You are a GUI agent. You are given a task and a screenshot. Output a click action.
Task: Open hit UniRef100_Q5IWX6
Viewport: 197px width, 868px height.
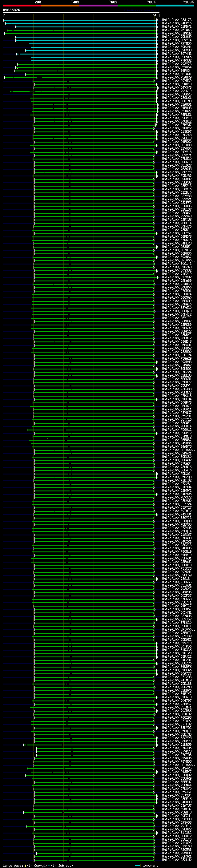click(177, 30)
